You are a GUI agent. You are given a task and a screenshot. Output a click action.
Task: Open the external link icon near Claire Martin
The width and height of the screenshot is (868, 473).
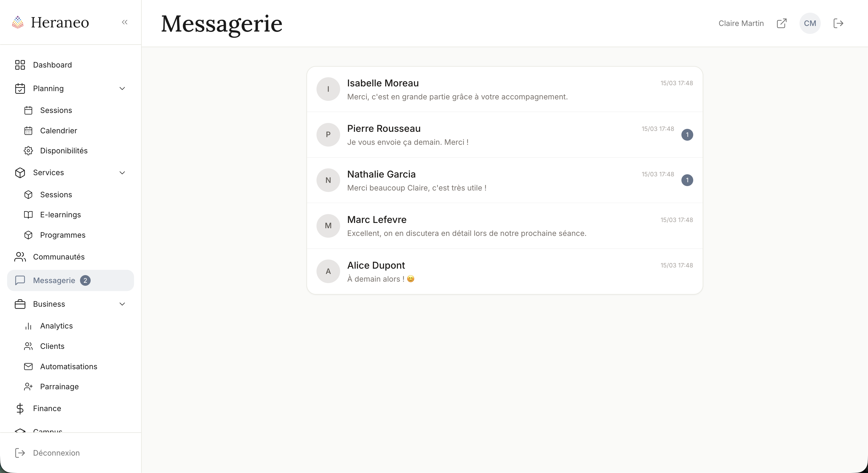click(782, 23)
